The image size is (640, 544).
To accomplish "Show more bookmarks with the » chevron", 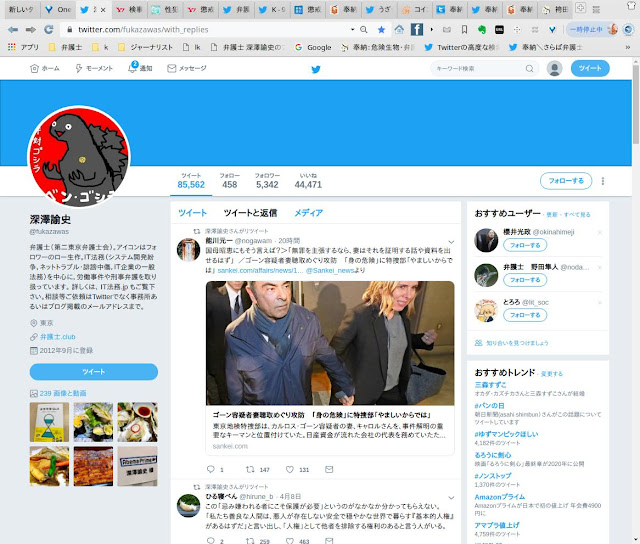I will click(628, 47).
